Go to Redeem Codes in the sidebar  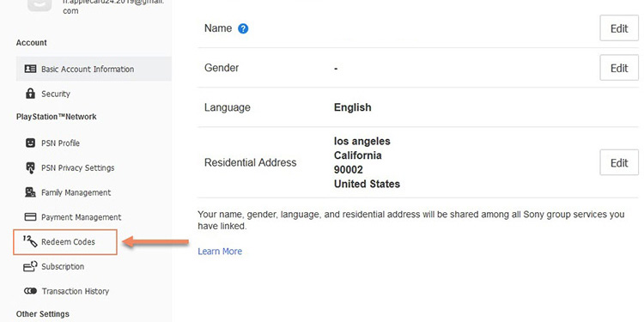(65, 242)
